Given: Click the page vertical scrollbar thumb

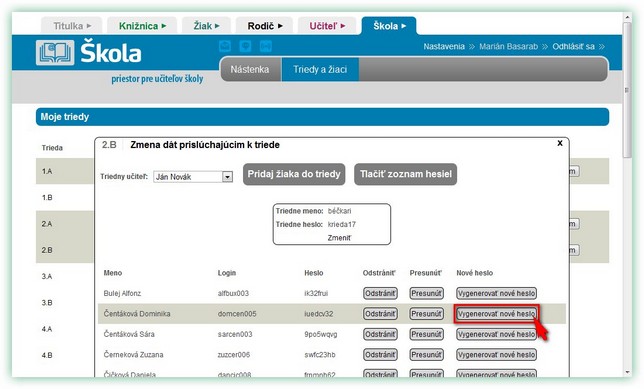Looking at the screenshot, I should coord(627,90).
